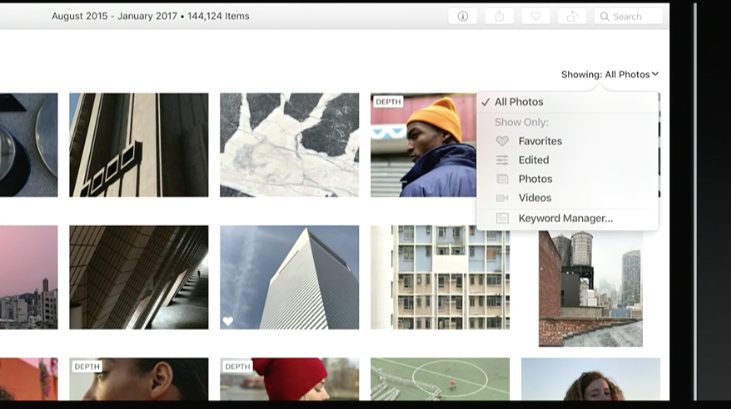Click the Show Only: menu header

(x=521, y=122)
